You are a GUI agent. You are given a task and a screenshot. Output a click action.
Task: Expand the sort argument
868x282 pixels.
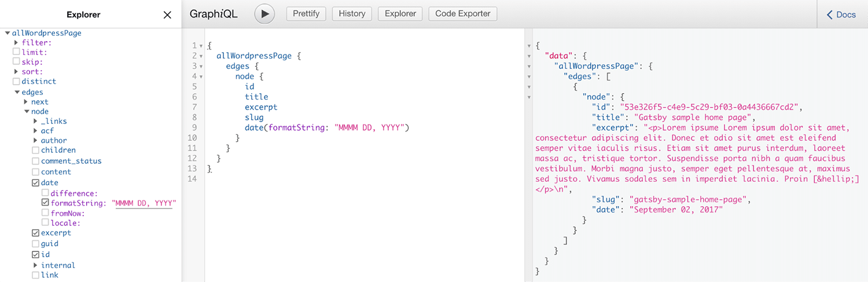(x=16, y=72)
